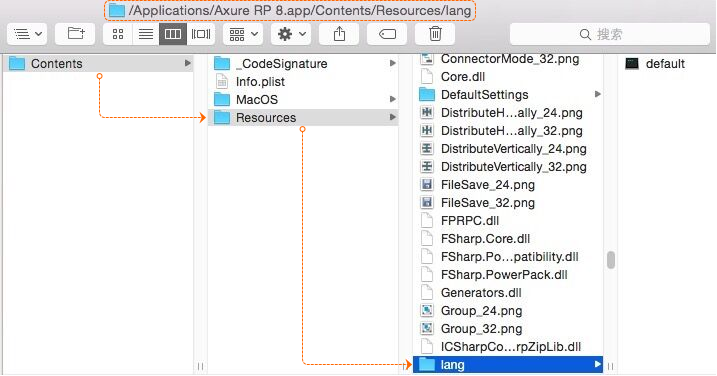Screen dimensions: 717x376
Task: Click the file list scrollbar thumb
Action: point(610,260)
